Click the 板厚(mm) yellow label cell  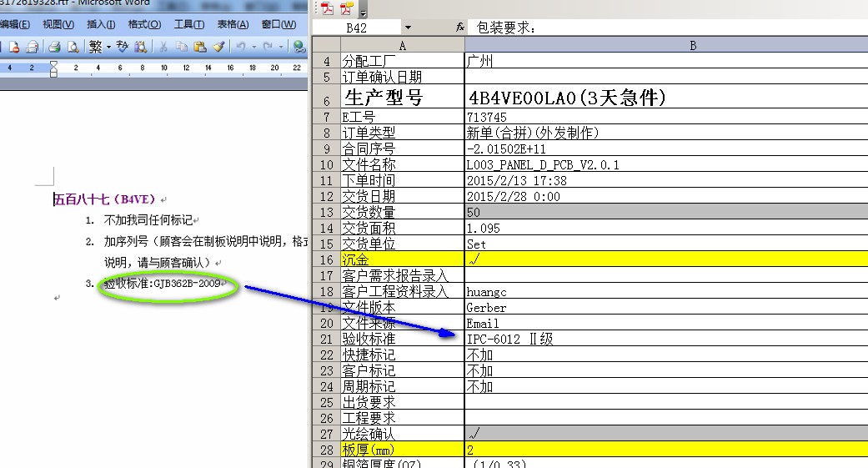pyautogui.click(x=403, y=450)
